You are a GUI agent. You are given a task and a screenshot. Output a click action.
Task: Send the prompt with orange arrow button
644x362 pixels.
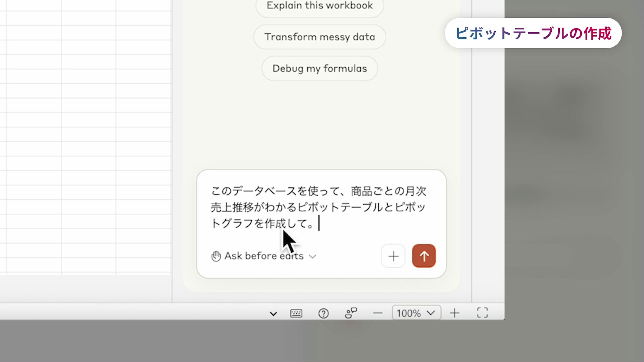click(424, 256)
